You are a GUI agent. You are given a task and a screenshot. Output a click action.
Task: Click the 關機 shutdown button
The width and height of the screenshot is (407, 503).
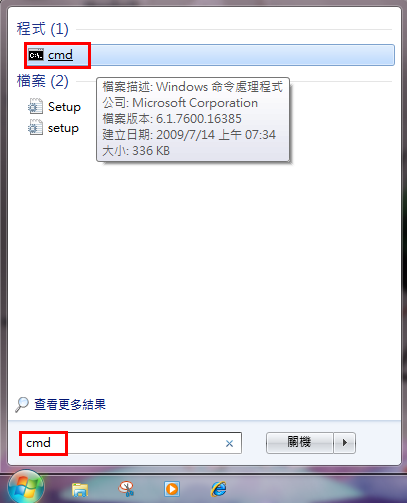tap(300, 443)
